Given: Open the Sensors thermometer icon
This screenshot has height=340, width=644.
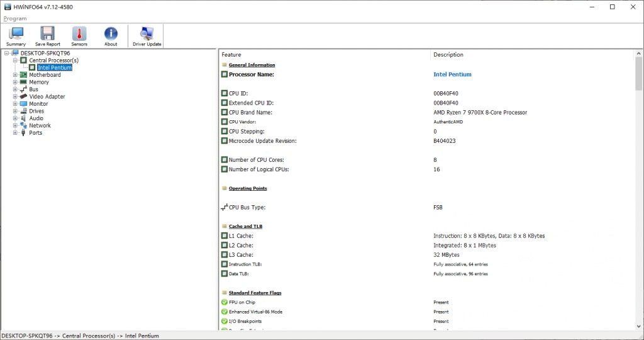Looking at the screenshot, I should pos(79,37).
